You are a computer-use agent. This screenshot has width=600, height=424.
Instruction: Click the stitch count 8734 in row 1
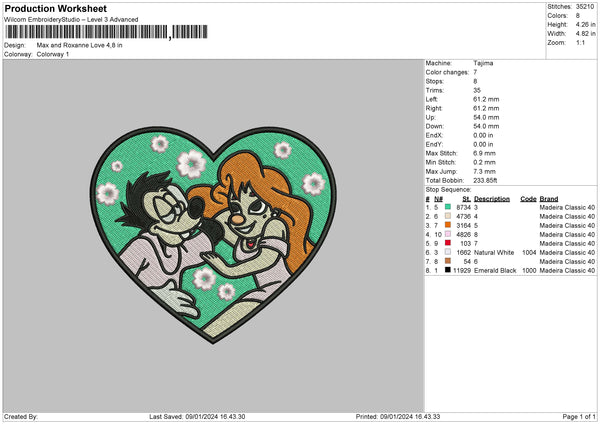[x=463, y=207]
